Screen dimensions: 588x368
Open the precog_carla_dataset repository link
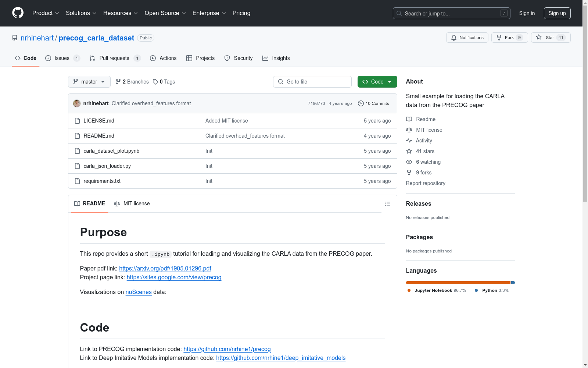96,38
